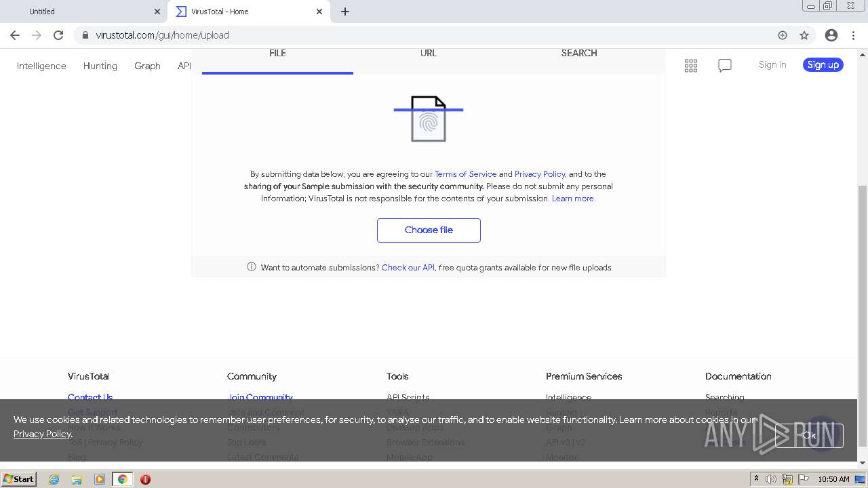Viewport: 868px width, 488px height.
Task: Click the fingerprint file upload icon
Action: (429, 119)
